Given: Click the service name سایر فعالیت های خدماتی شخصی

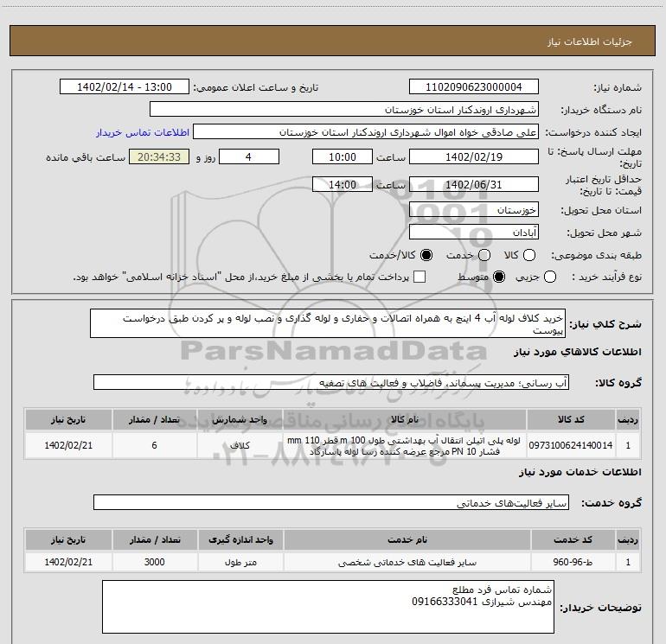Looking at the screenshot, I should (x=407, y=563).
